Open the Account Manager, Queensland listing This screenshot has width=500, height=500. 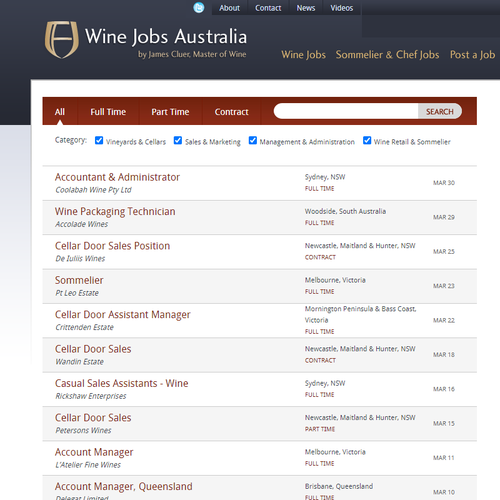[x=124, y=487]
